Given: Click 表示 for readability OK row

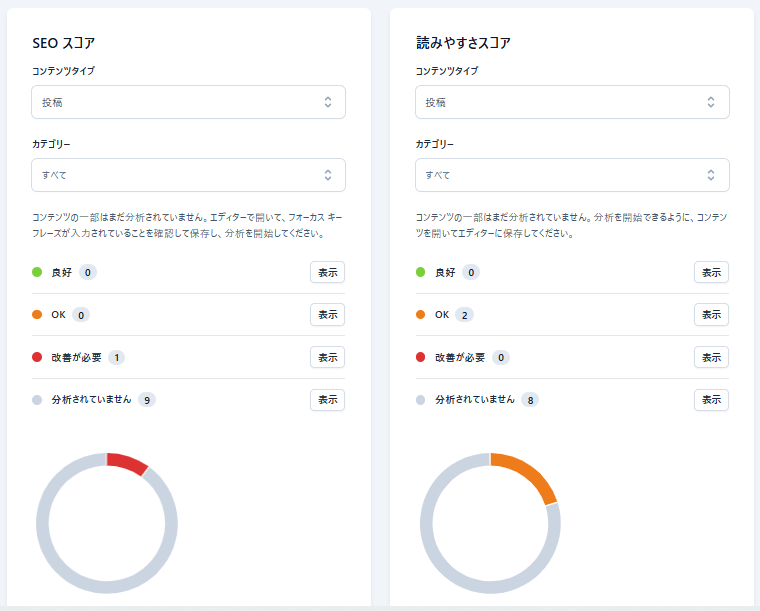Looking at the screenshot, I should coord(711,314).
